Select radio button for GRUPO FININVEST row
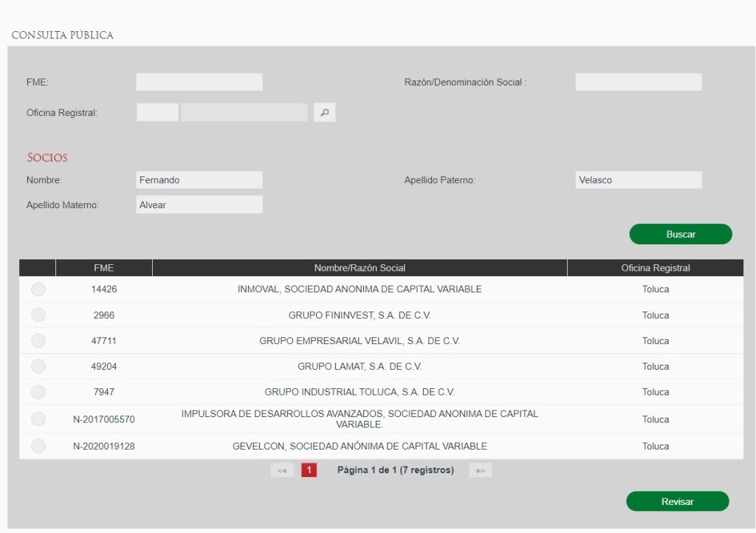The width and height of the screenshot is (756, 533). pos(38,315)
